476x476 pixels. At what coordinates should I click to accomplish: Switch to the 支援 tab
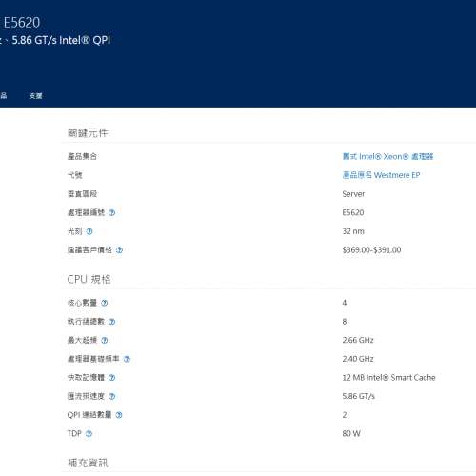coord(35,96)
